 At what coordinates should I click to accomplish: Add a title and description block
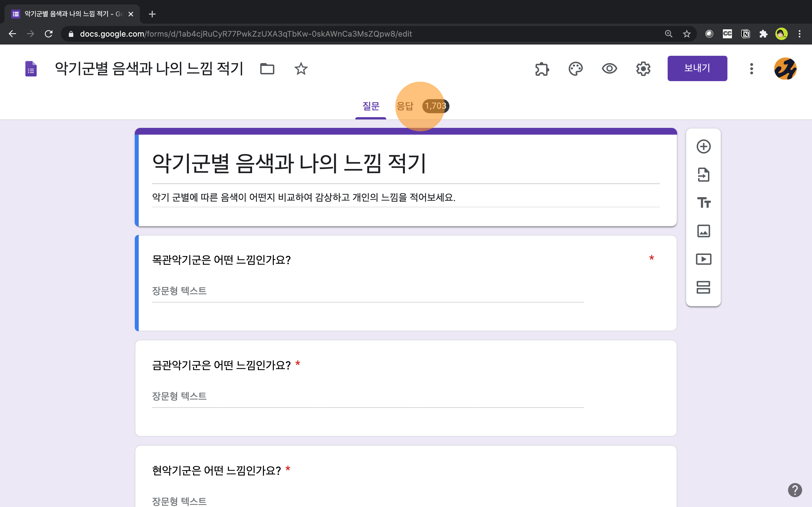tap(703, 203)
